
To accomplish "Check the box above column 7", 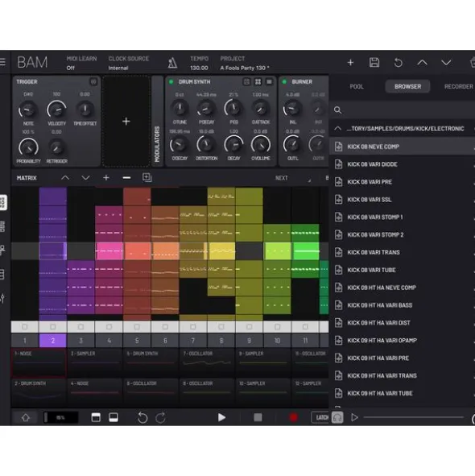I will click(x=193, y=327).
